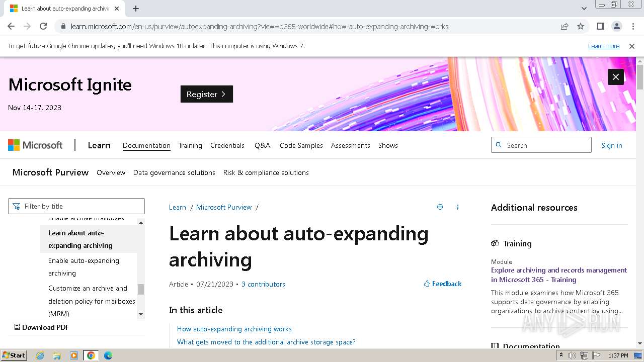Select the Assessments menu item
The image size is (644, 362).
(351, 145)
